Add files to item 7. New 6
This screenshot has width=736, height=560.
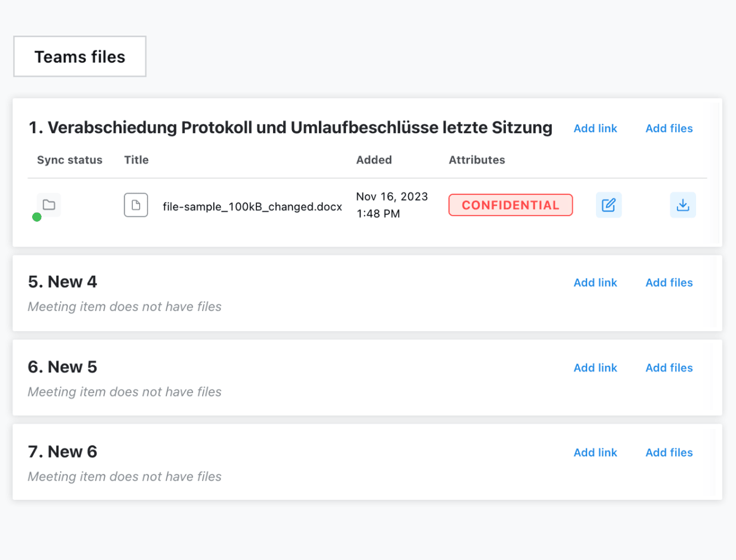[x=669, y=453]
